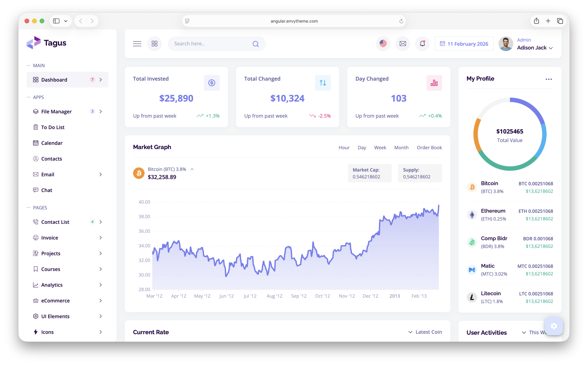This screenshot has width=588, height=366.
Task: Click the hamburger menu to collapse the sidebar
Action: tap(137, 44)
